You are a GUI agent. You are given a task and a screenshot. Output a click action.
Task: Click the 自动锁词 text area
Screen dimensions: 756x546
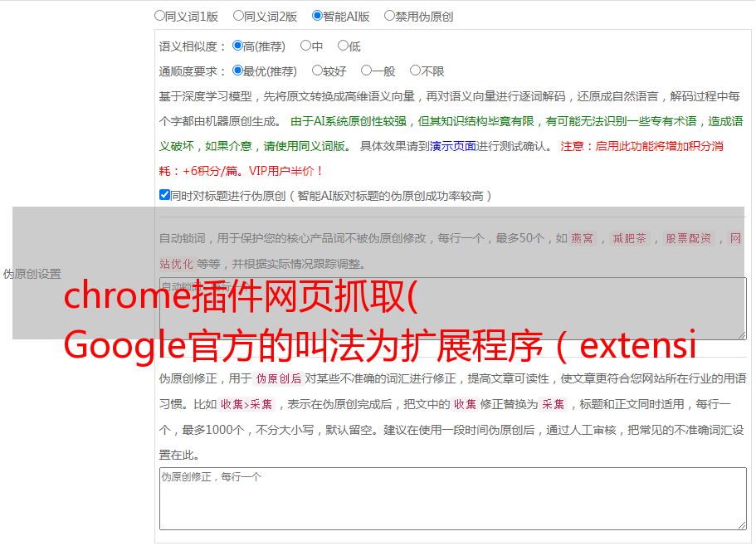point(453,309)
